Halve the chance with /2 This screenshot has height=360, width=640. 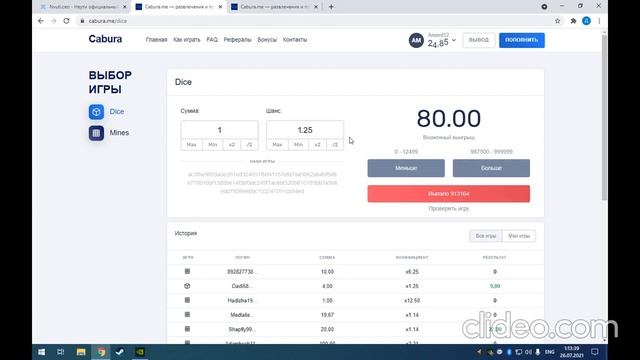coord(335,144)
